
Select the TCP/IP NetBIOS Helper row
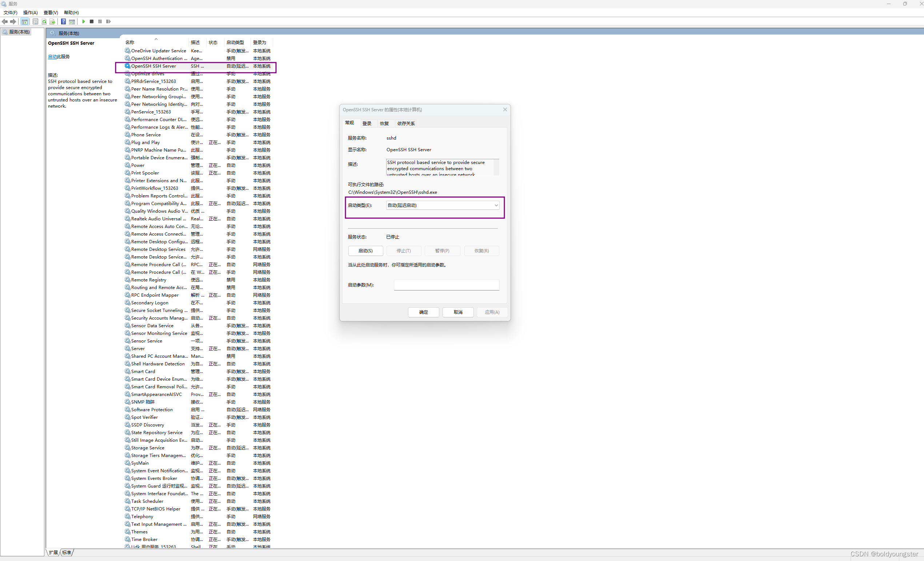(x=198, y=509)
